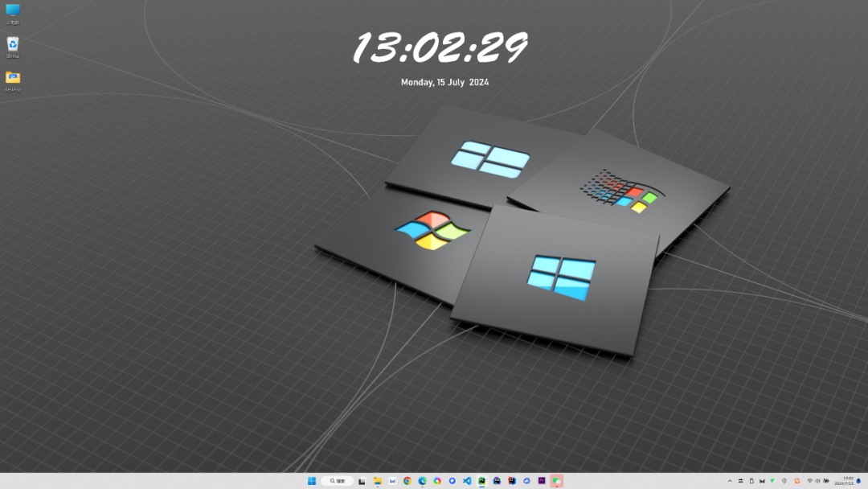Click the orange tray icon

797,481
